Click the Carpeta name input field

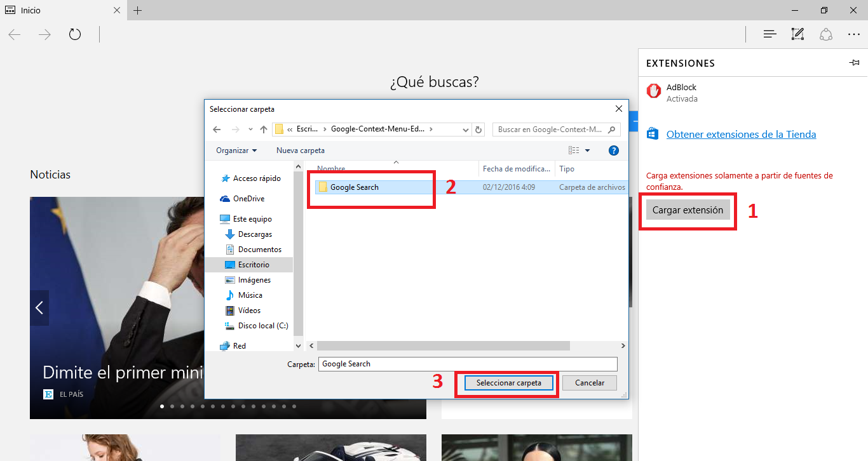pyautogui.click(x=468, y=364)
